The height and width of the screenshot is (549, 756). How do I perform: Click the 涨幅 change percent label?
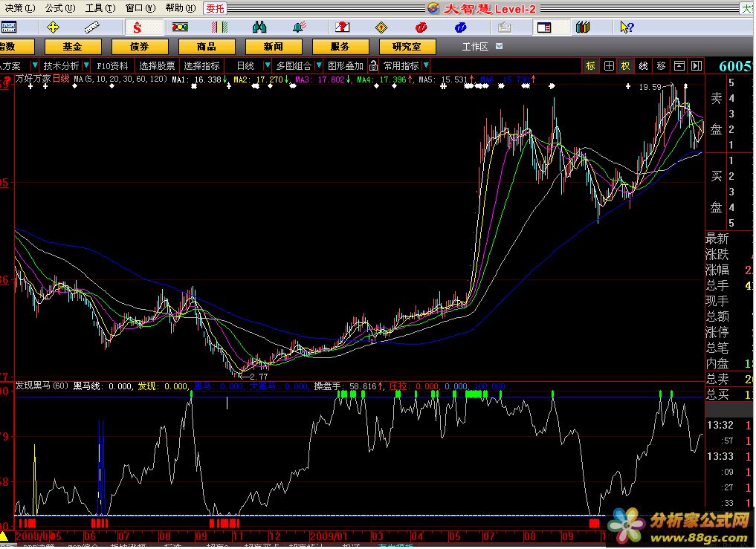[x=717, y=270]
